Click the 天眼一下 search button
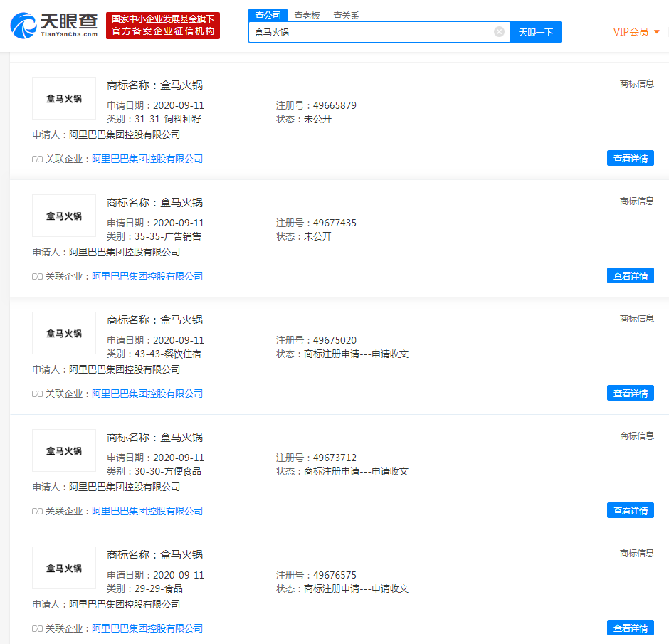Screen dimensions: 669x644 point(536,31)
